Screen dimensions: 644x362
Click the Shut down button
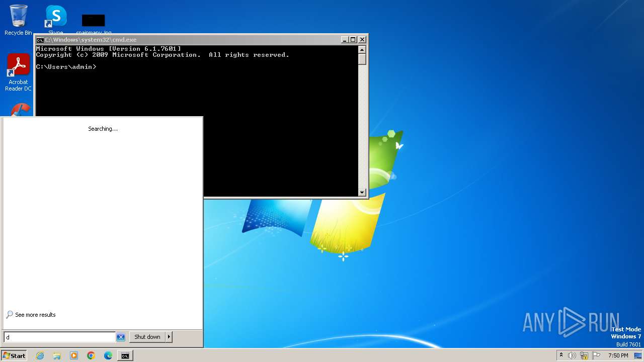147,337
